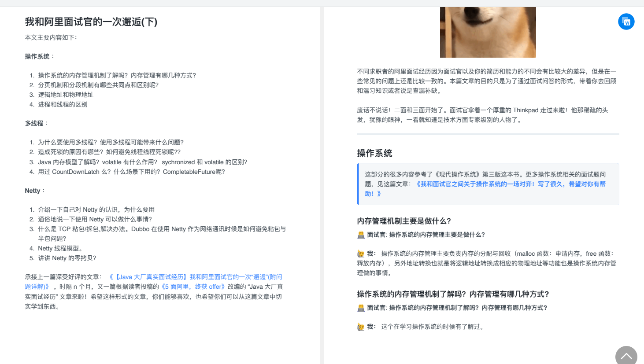This screenshot has height=364, width=644.
Task: Click paragraph starting 不同求职者的阿里面试经历
Action: pos(487,81)
